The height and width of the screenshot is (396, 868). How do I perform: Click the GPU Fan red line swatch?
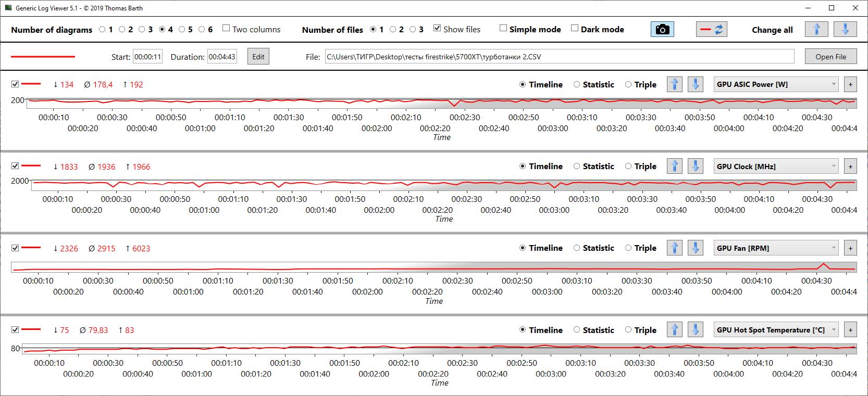pyautogui.click(x=31, y=247)
